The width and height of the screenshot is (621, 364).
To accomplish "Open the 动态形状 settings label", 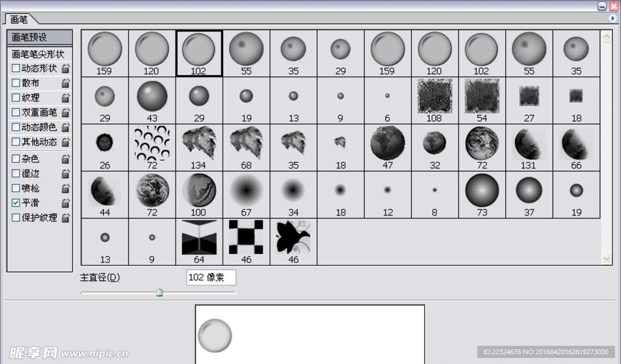I will 39,68.
